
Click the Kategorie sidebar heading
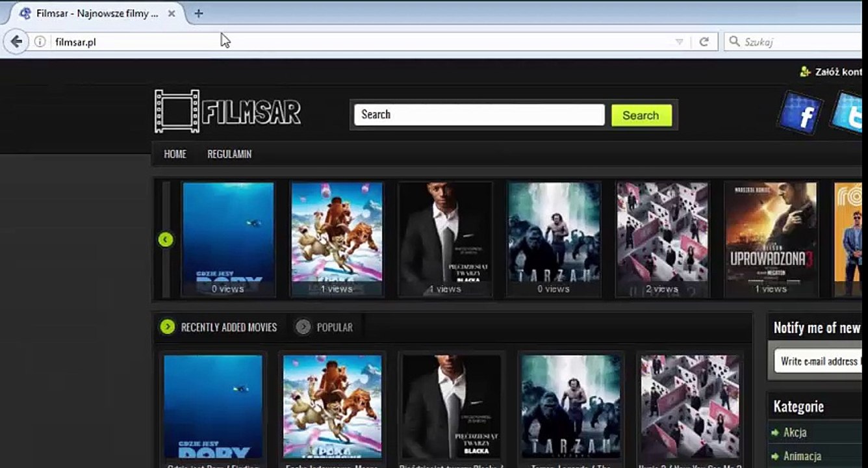click(x=798, y=407)
